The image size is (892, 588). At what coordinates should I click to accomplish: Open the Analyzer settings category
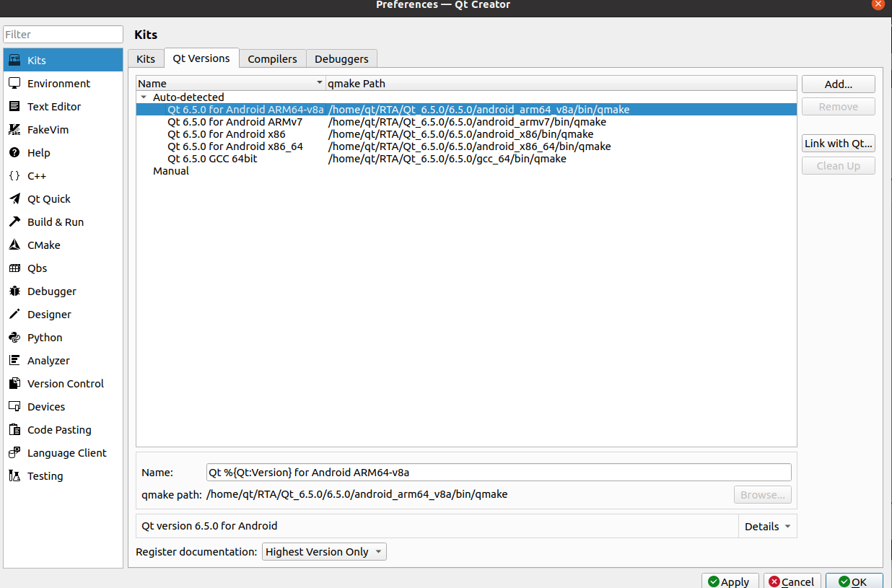click(63, 361)
